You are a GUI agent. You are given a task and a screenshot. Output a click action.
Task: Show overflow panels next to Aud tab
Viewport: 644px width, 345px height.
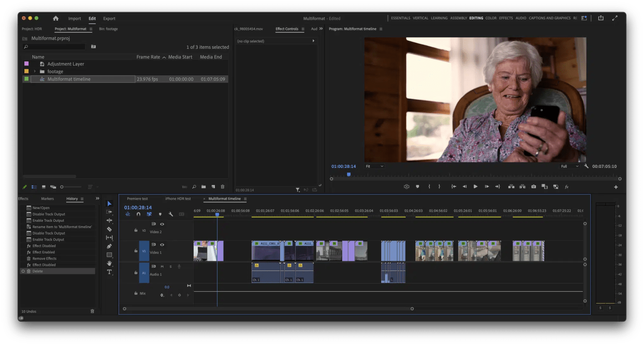[x=321, y=29]
